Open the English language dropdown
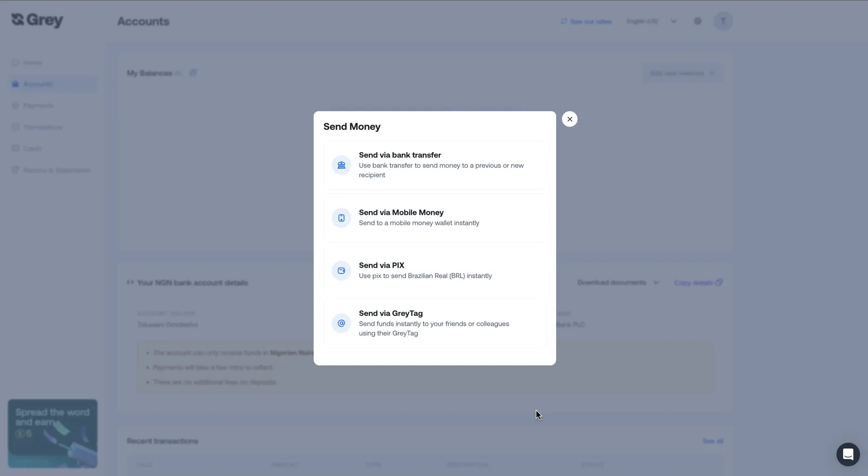Screen dimensions: 868x476 [652, 21]
